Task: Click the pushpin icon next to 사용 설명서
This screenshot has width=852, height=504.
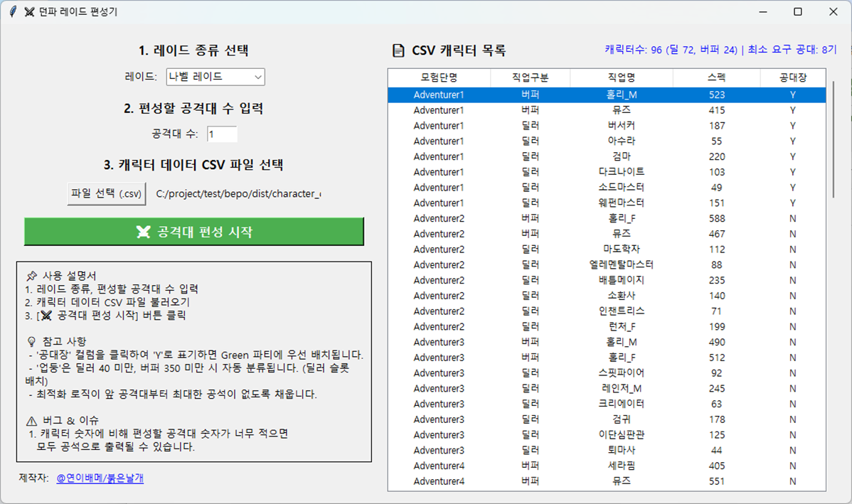Action: coord(31,276)
